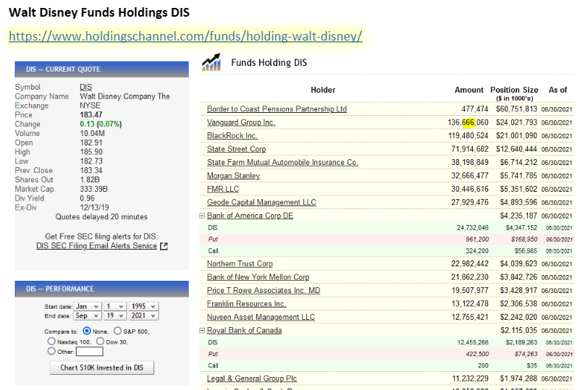Open Morgan Stanley holder page

[233, 176]
